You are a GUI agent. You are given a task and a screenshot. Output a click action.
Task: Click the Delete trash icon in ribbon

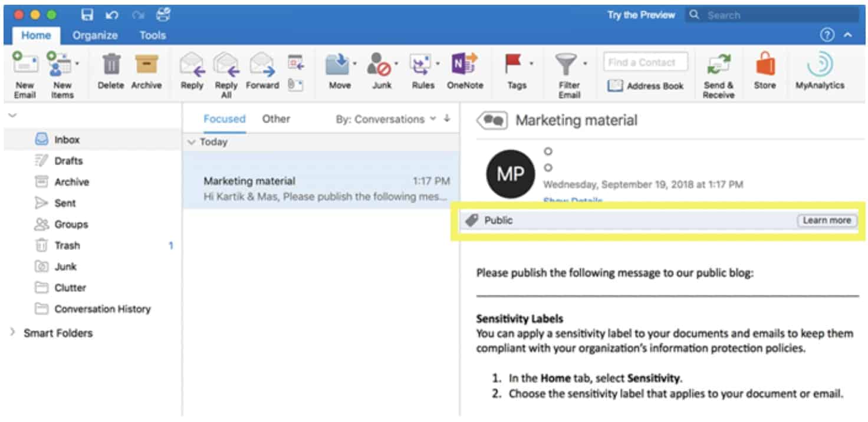(x=111, y=64)
